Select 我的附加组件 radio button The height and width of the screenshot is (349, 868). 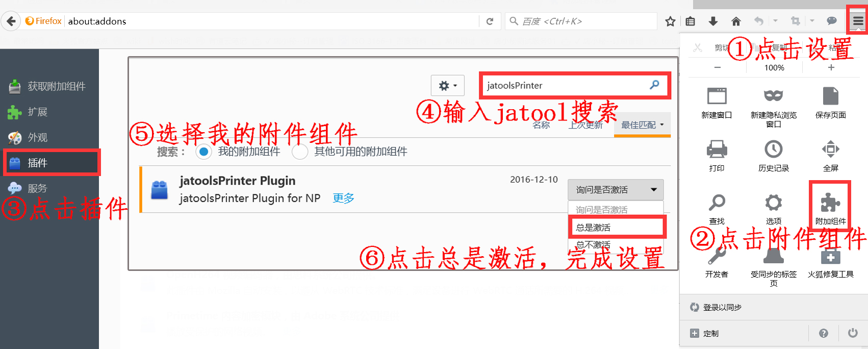(x=203, y=152)
